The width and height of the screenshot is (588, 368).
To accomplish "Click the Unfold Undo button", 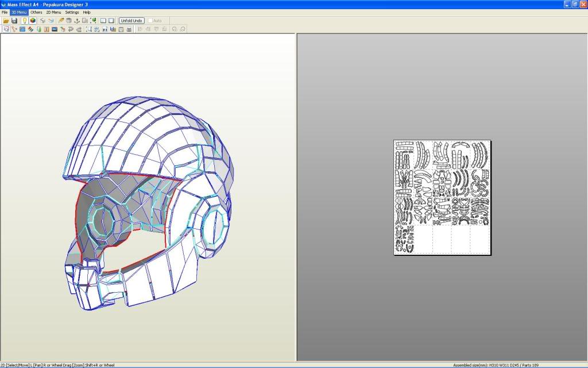I will pyautogui.click(x=131, y=21).
